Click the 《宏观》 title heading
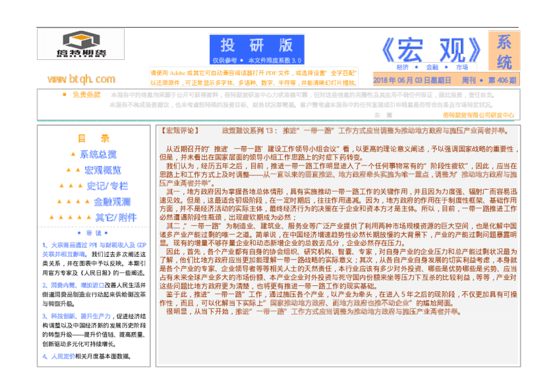 (x=432, y=50)
